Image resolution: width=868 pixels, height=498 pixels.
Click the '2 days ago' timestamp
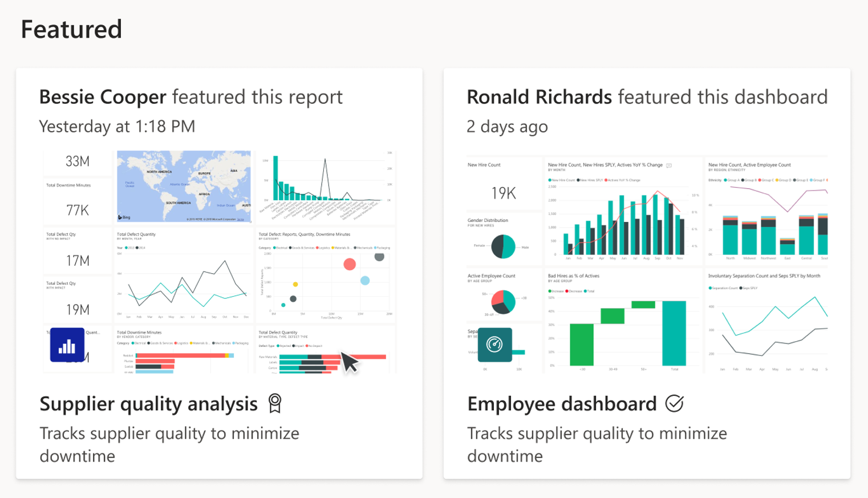coord(507,126)
